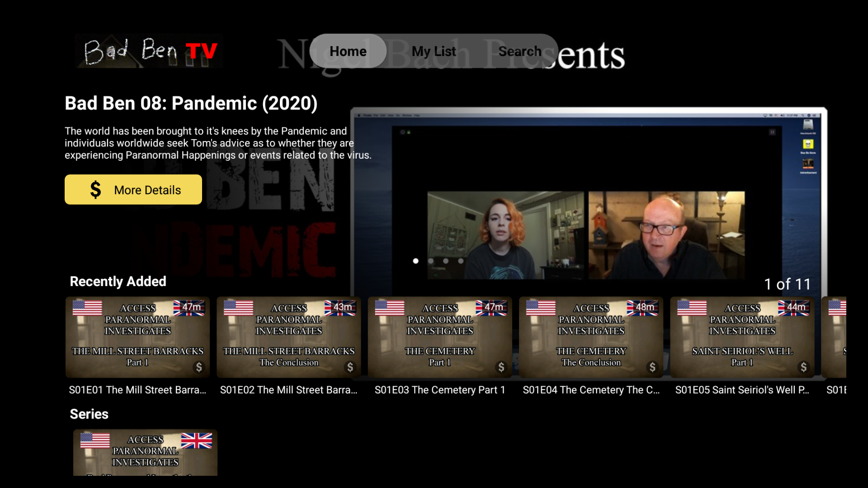The height and width of the screenshot is (488, 868).
Task: Click the US flag on S01E01 thumbnail
Action: tap(87, 308)
